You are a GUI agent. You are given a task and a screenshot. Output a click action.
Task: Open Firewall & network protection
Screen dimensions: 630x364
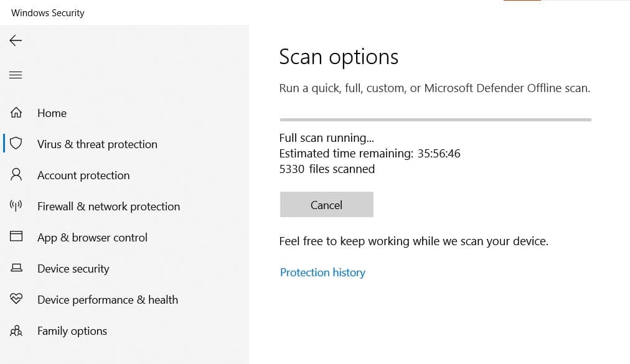(108, 207)
